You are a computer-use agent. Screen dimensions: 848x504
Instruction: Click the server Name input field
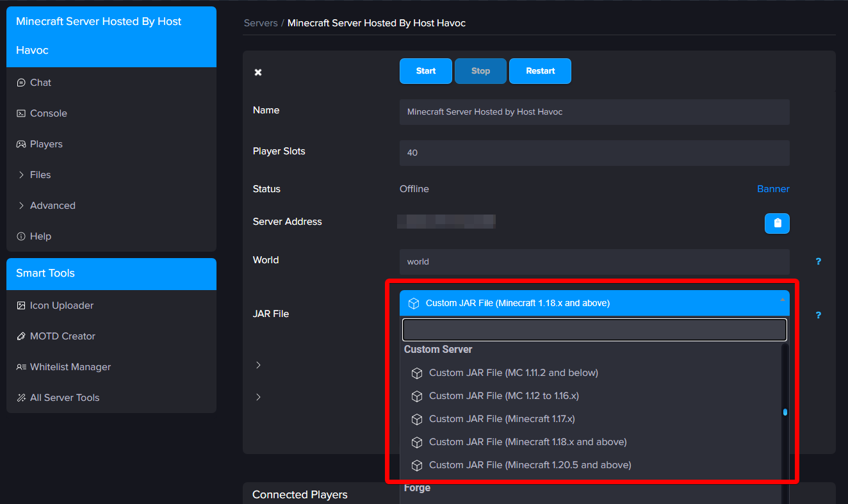pos(594,112)
